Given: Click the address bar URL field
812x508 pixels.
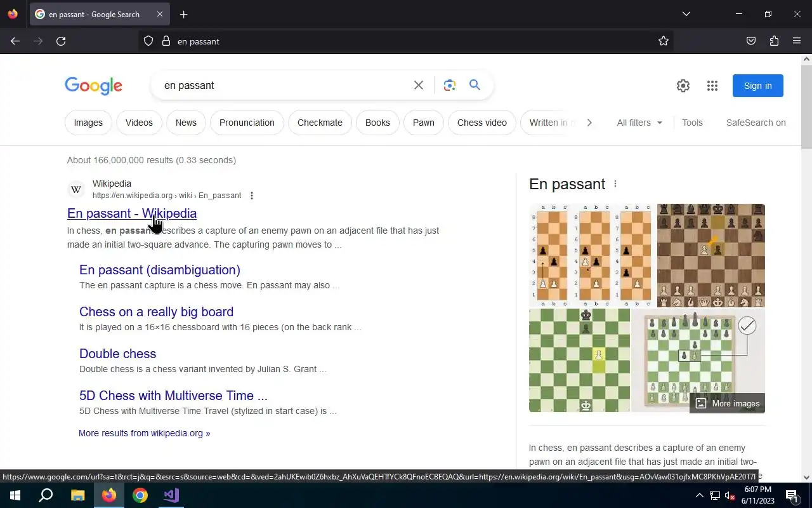Looking at the screenshot, I should 406,41.
